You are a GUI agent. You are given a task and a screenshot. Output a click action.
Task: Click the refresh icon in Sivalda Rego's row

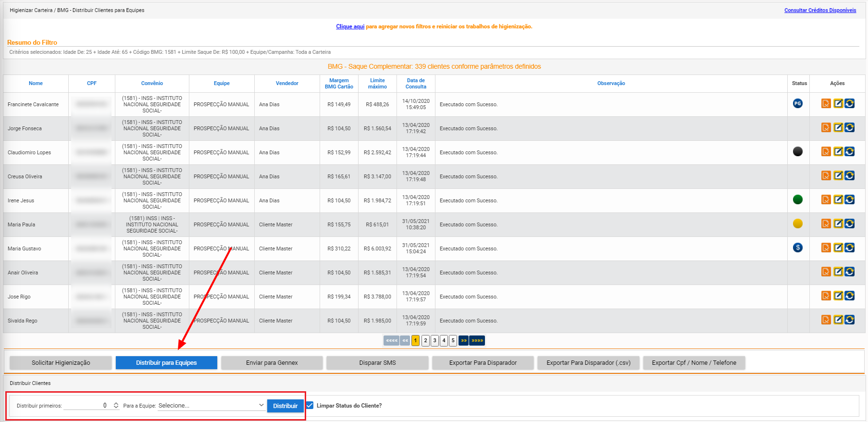coord(850,320)
